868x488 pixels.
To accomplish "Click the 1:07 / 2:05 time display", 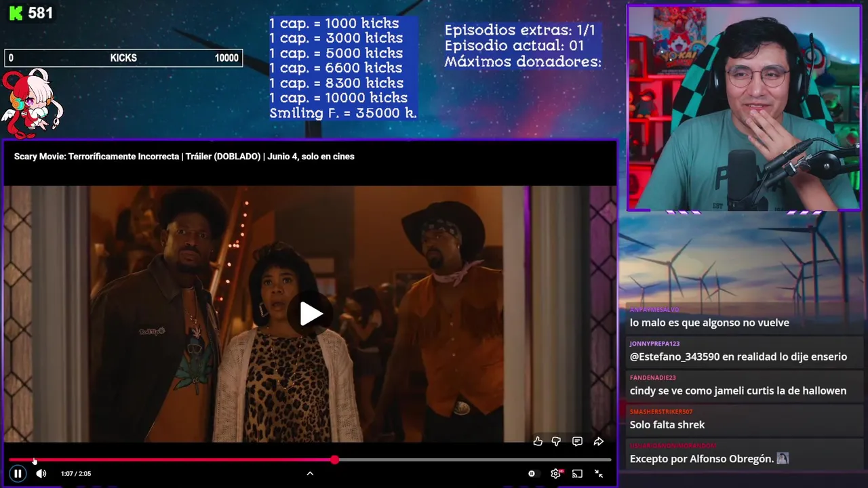I will (x=76, y=474).
